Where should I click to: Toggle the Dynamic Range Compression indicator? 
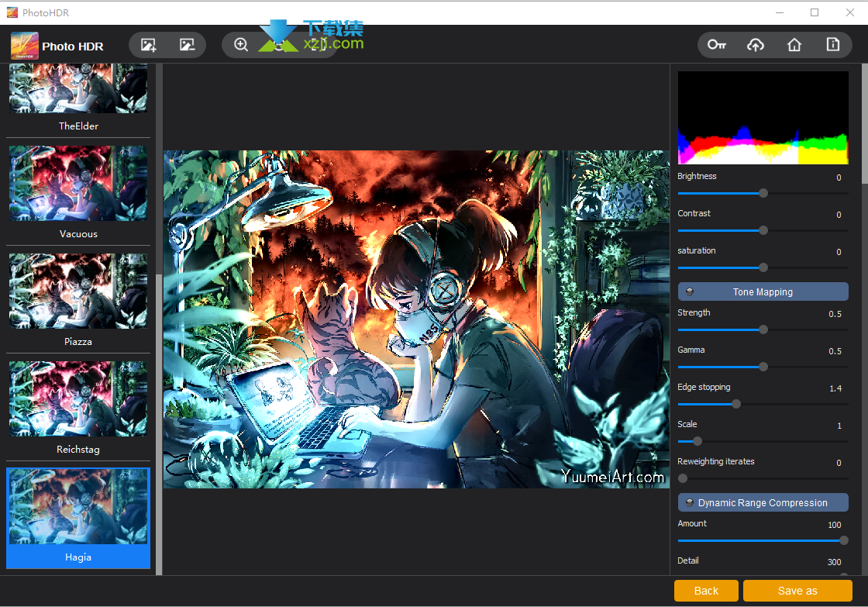coord(690,503)
